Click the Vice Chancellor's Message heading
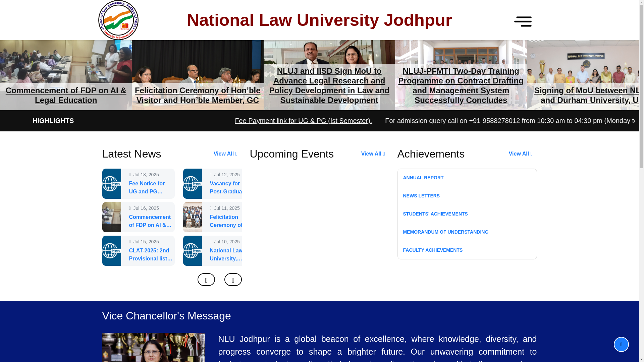 coord(166,316)
